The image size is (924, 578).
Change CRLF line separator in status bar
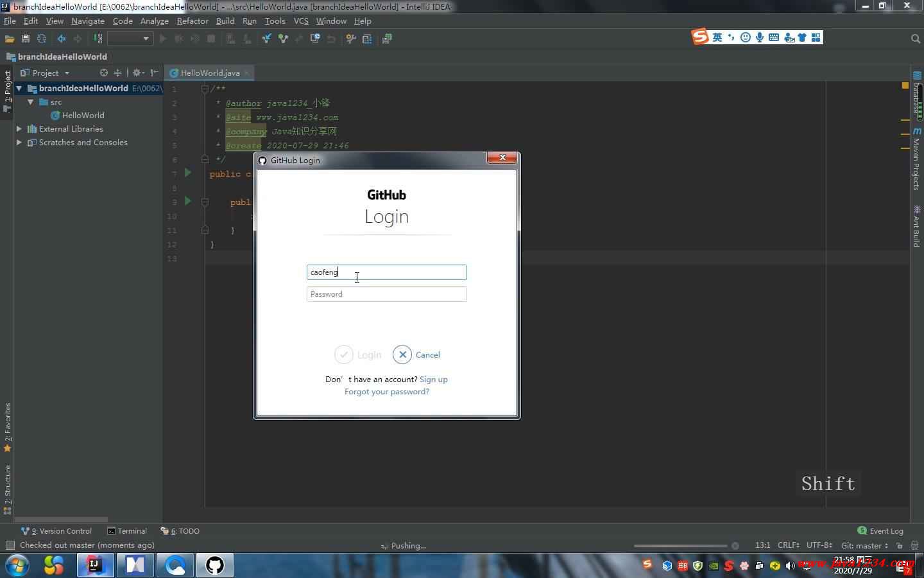[789, 545]
